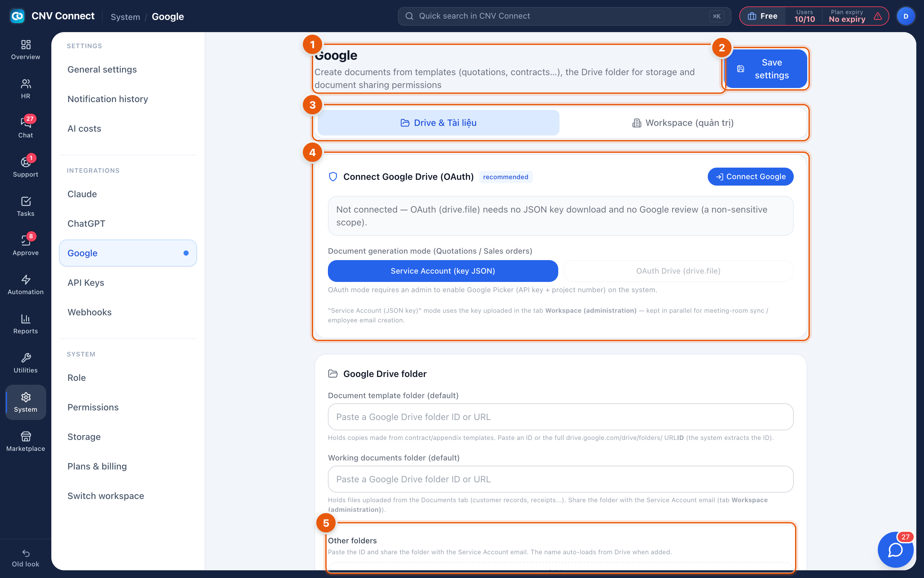Open the Webhooks page
This screenshot has height=578, width=924.
[x=128, y=312]
